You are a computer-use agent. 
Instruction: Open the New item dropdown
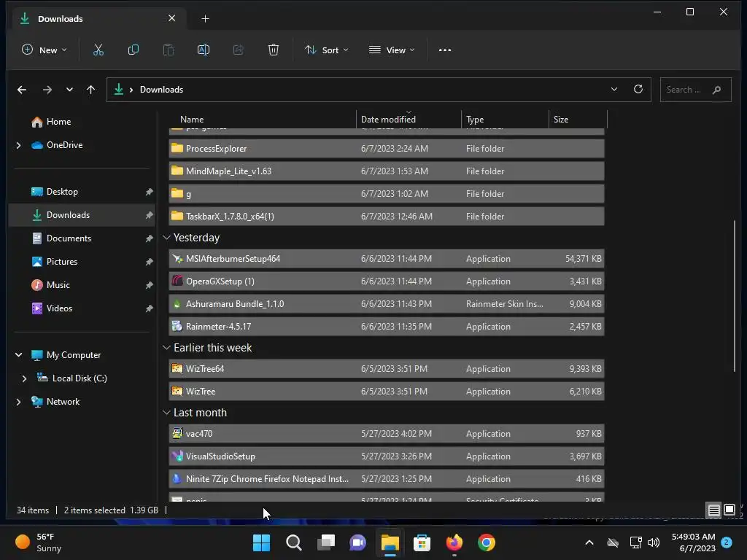click(44, 50)
